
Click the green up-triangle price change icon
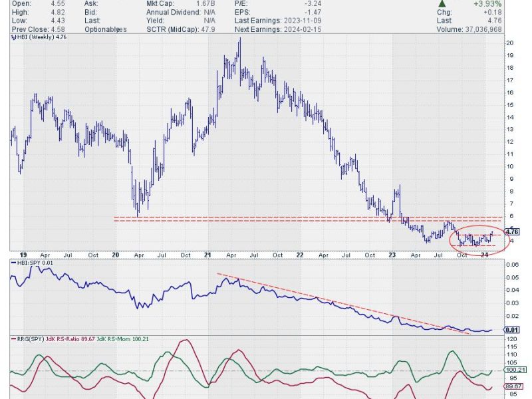(x=442, y=4)
